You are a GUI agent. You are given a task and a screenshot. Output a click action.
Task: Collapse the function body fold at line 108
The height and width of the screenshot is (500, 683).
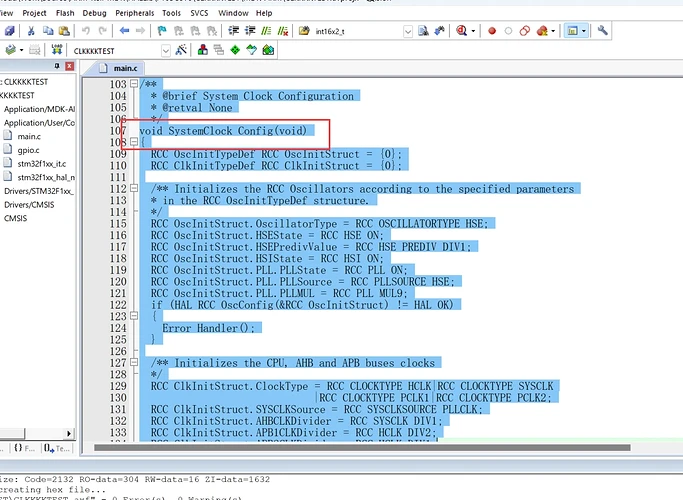pyautogui.click(x=135, y=143)
